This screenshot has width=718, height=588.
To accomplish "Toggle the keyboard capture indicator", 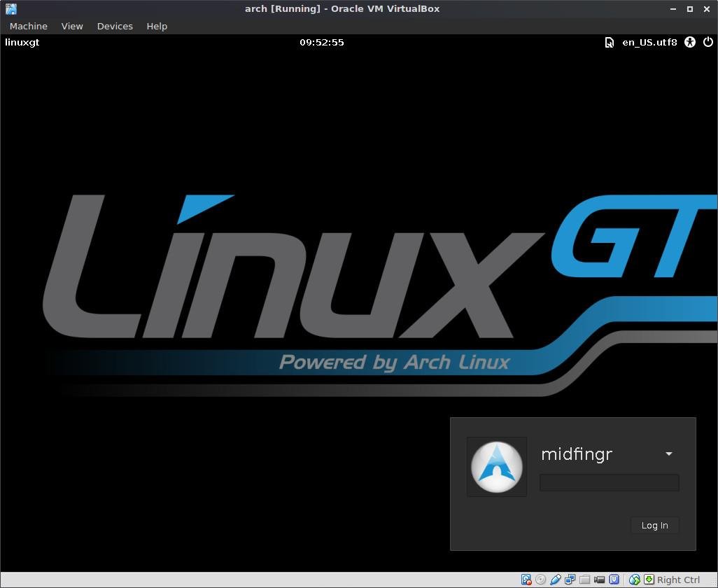I will (x=649, y=580).
